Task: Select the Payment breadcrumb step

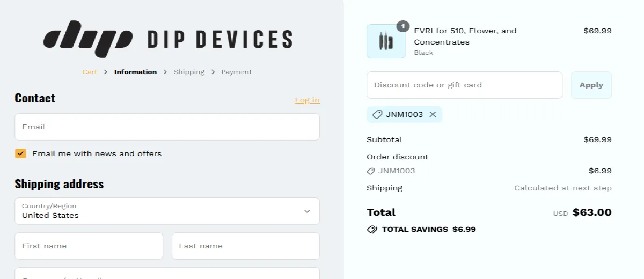Action: (x=237, y=72)
